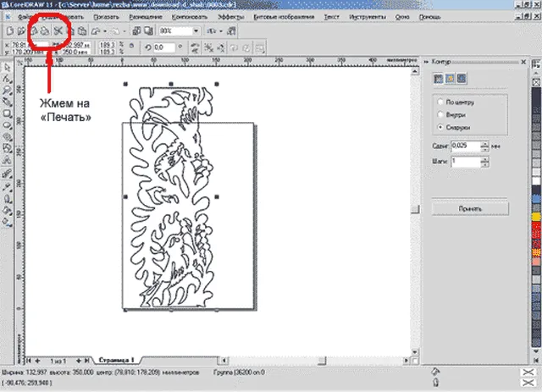Image resolution: width=542 pixels, height=392 pixels.
Task: Select the 'По центру' contour option
Action: click(456, 102)
